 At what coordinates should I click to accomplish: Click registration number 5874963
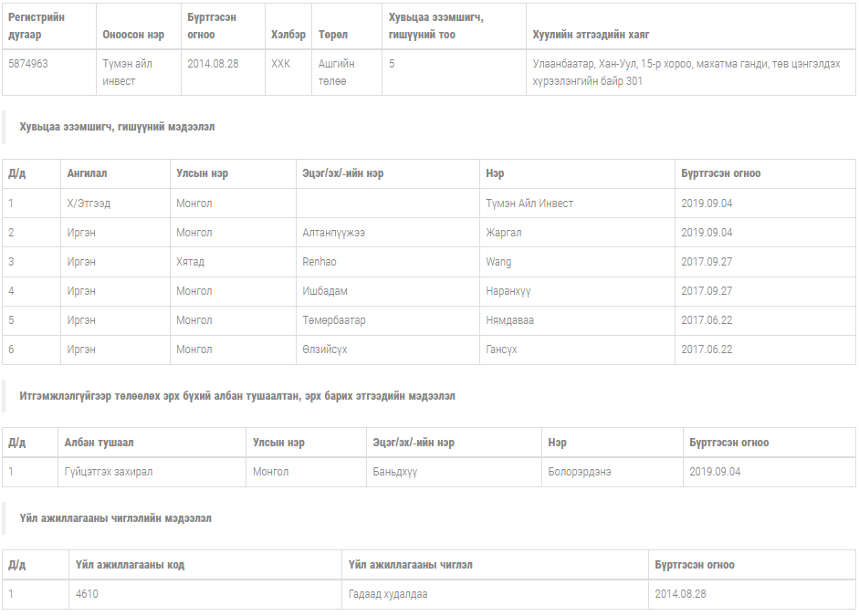[28, 64]
